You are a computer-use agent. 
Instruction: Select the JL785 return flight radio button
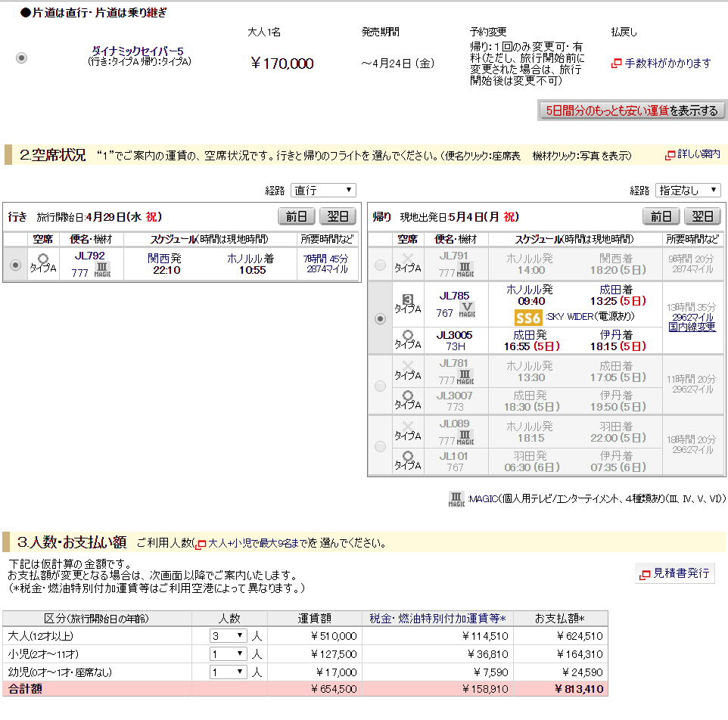380,318
